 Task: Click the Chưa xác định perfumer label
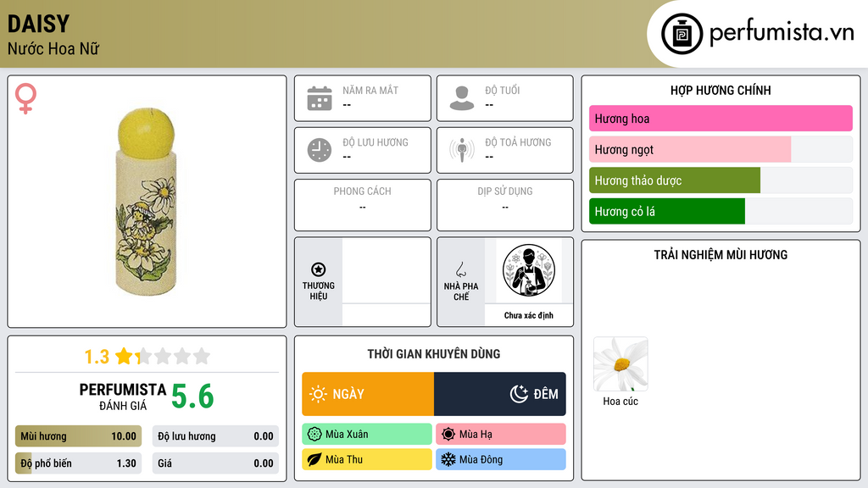pos(529,315)
